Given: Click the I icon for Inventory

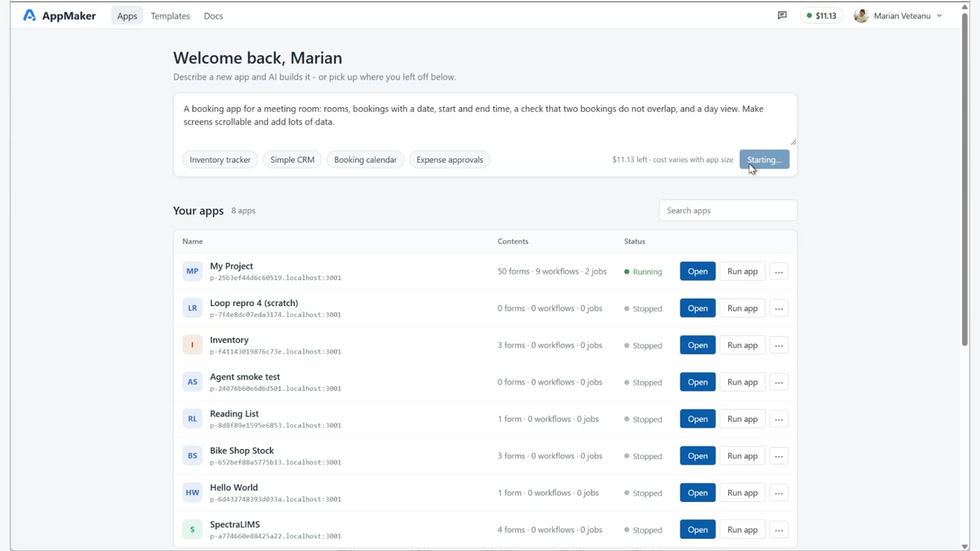Looking at the screenshot, I should pos(192,345).
